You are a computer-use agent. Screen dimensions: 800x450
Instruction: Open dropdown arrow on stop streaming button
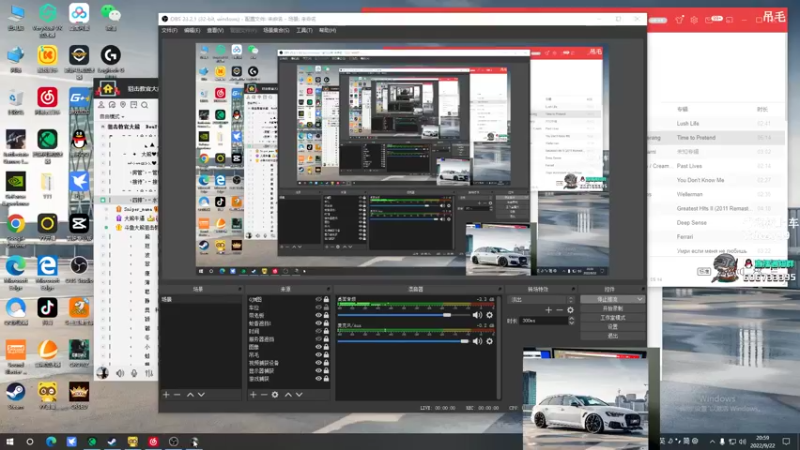point(639,299)
